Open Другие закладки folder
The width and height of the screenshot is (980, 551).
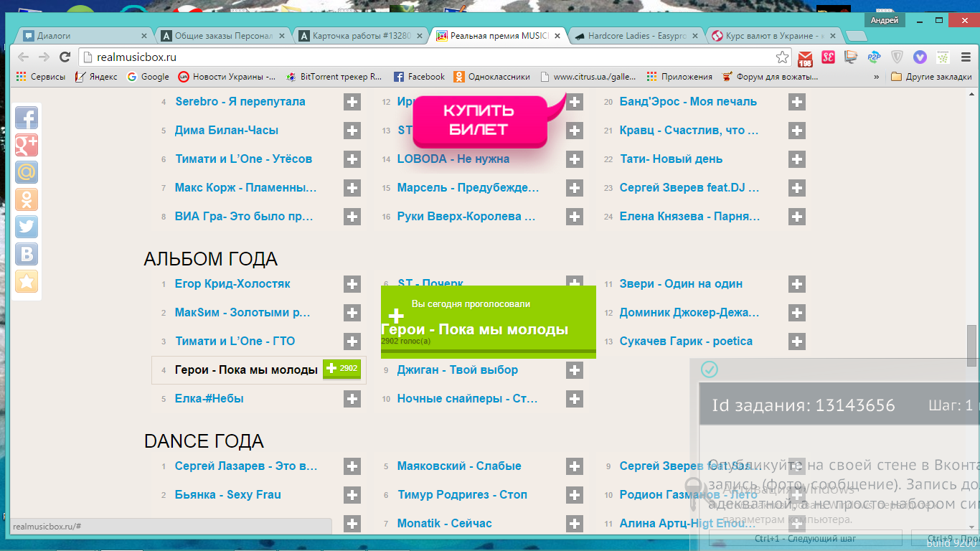click(931, 77)
